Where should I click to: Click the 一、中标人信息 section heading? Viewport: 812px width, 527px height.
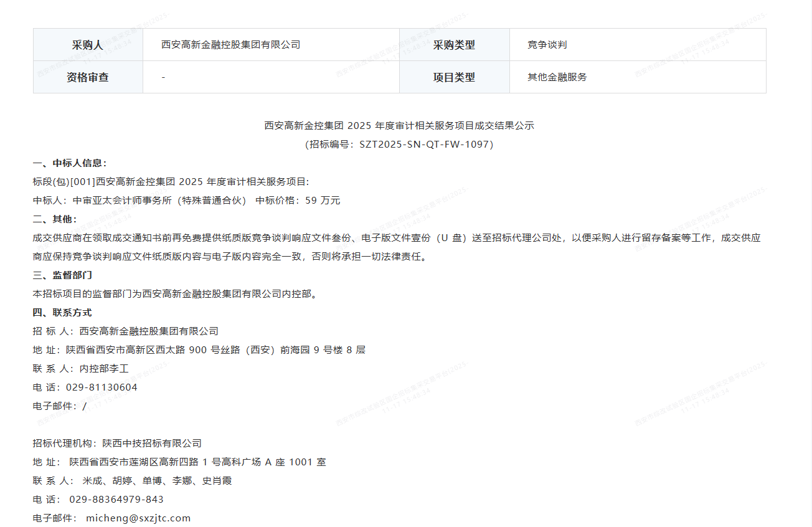70,163
